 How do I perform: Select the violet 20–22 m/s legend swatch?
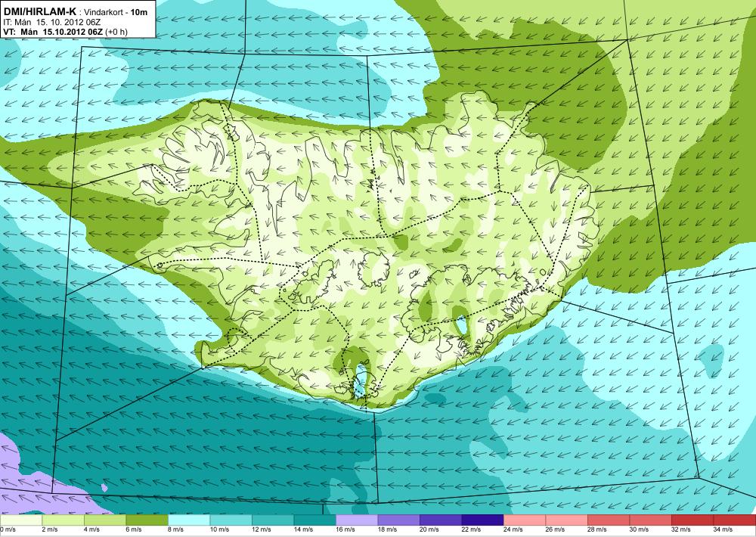[441, 520]
